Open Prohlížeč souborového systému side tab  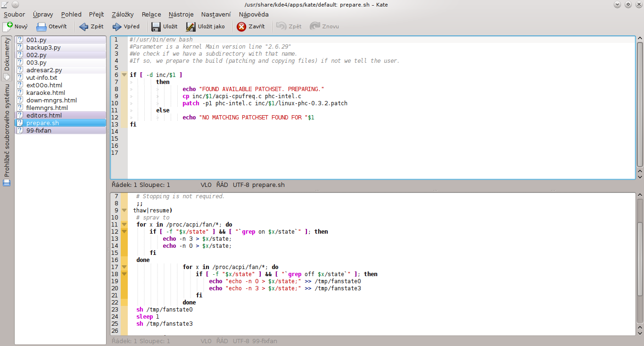(7, 135)
